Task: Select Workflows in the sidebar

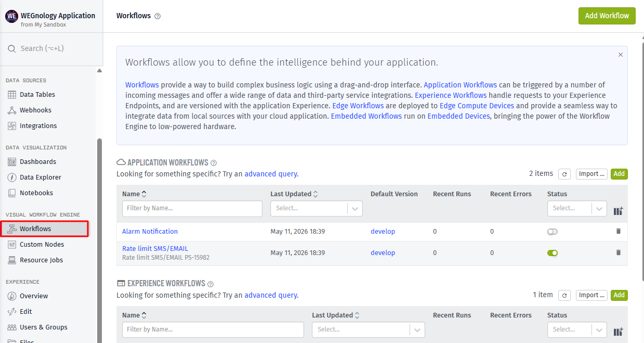Action: [45, 229]
